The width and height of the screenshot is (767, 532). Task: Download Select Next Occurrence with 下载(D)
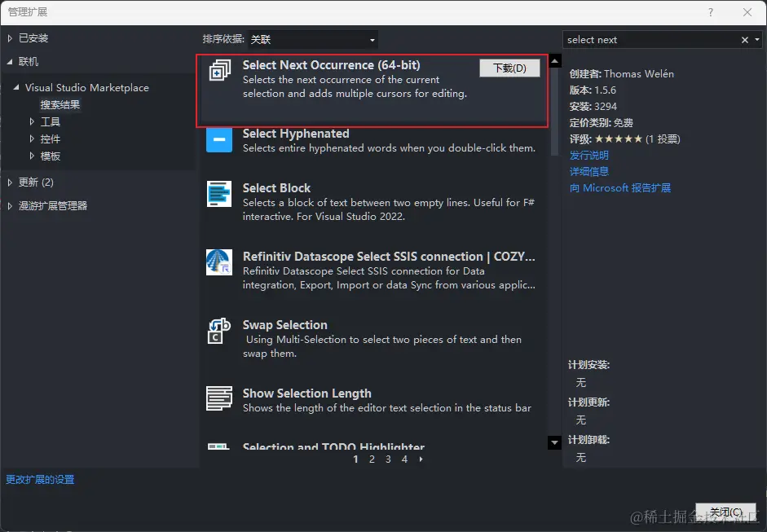tap(509, 68)
